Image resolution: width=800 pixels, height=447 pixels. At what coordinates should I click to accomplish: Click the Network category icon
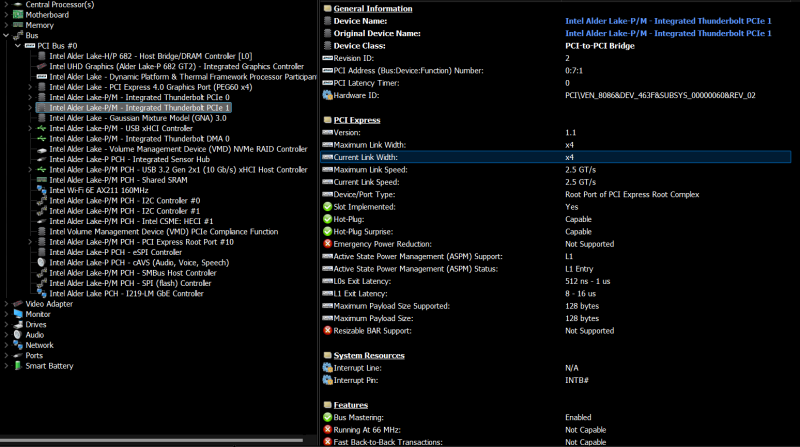pos(18,345)
